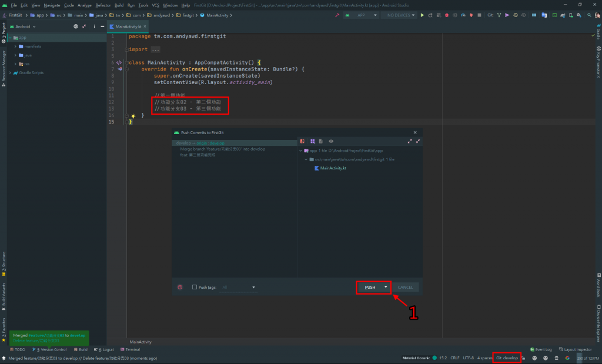Click the Git Update Project branch icon

[x=499, y=15]
